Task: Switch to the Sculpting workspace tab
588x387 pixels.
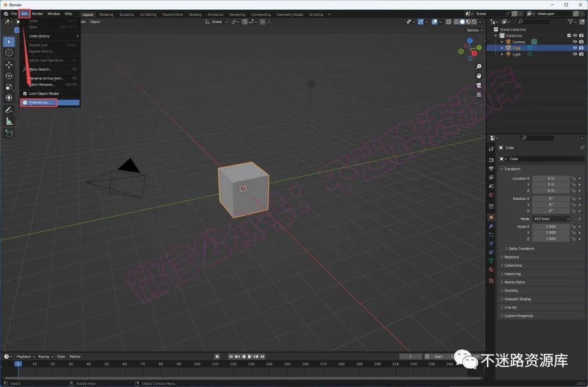Action: [126, 15]
